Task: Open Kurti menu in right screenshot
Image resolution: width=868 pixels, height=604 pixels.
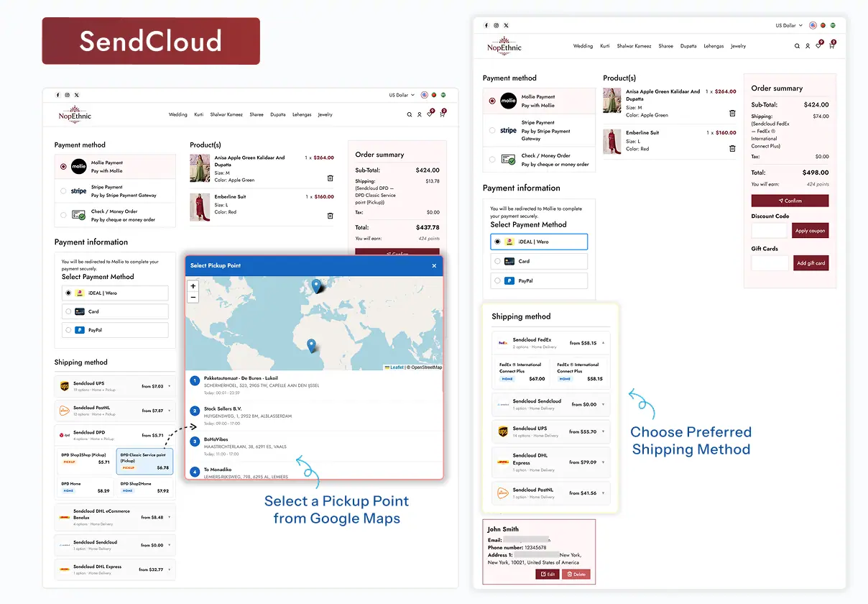Action: point(605,46)
